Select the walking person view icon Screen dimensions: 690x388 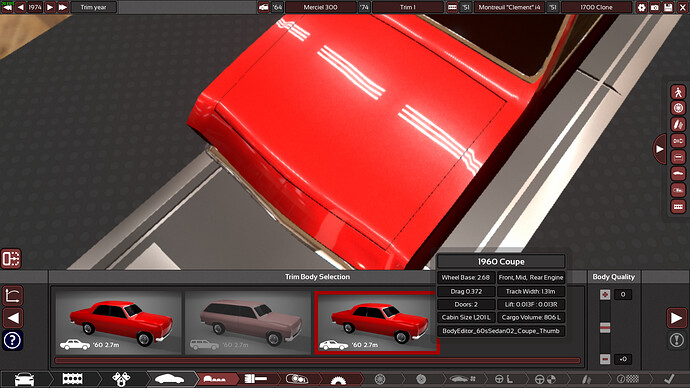point(678,92)
